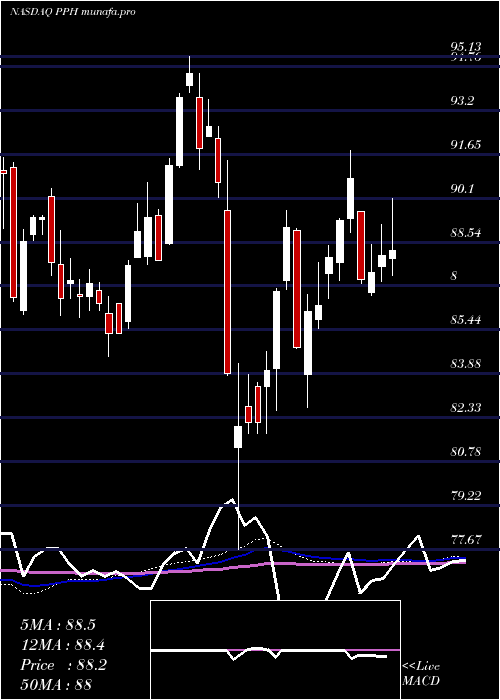Click inside the MACD indicator panel
Screen dimensions: 500x700
click(275, 650)
